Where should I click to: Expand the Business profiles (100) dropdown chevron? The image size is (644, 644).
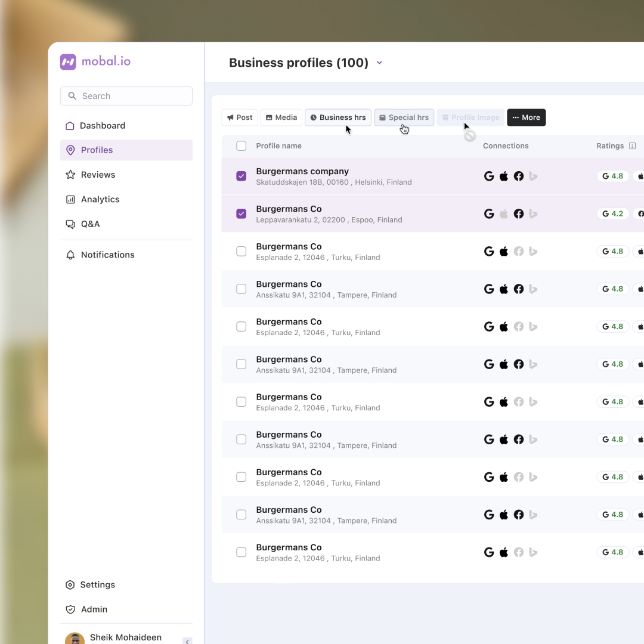(x=379, y=63)
